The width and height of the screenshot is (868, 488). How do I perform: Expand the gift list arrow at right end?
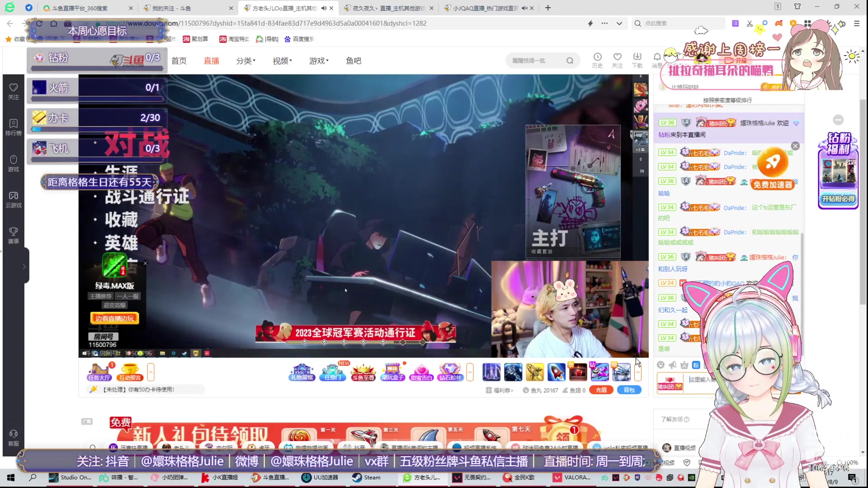(638, 372)
